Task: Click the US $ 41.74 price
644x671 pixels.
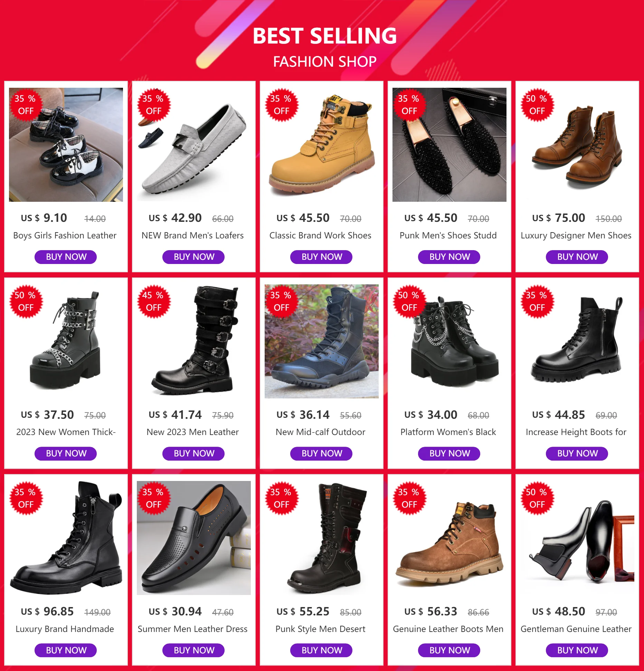Action: pyautogui.click(x=176, y=415)
